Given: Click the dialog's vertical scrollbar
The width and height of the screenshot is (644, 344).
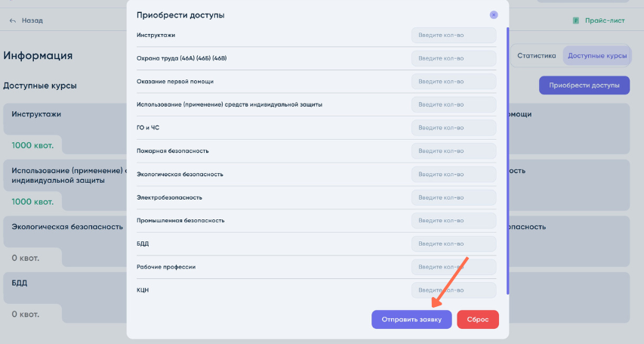Looking at the screenshot, I should coord(507,159).
